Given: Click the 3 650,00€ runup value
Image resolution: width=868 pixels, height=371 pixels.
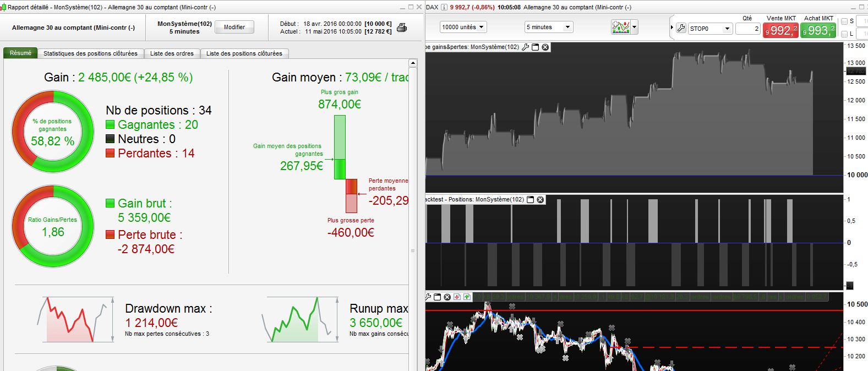Looking at the screenshot, I should point(376,323).
